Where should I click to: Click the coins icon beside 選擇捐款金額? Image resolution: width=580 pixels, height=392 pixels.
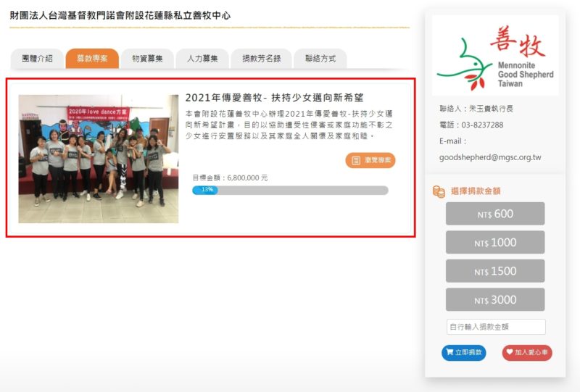point(439,191)
